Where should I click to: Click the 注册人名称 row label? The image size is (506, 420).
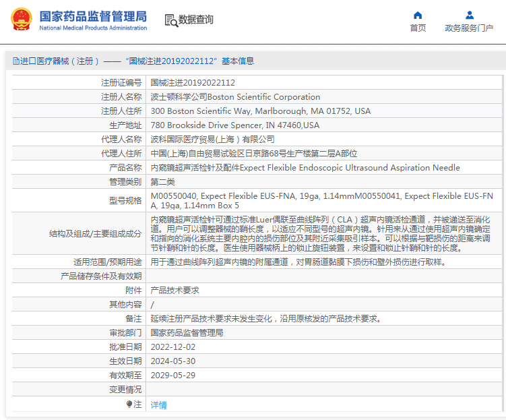click(121, 97)
